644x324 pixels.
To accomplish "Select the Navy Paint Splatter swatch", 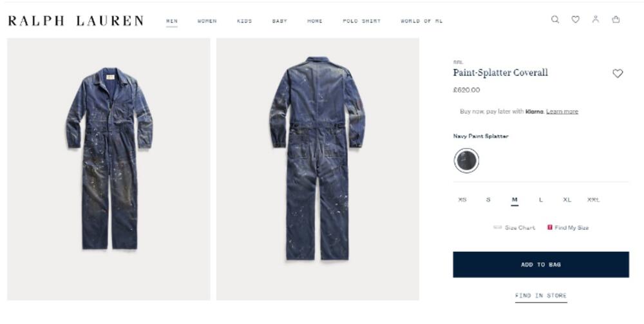I will coord(466,160).
